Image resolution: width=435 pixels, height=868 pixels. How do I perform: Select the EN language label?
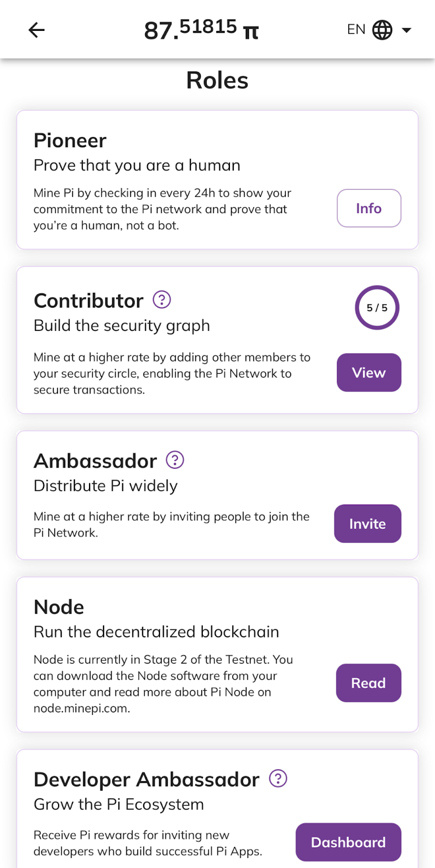click(x=356, y=29)
